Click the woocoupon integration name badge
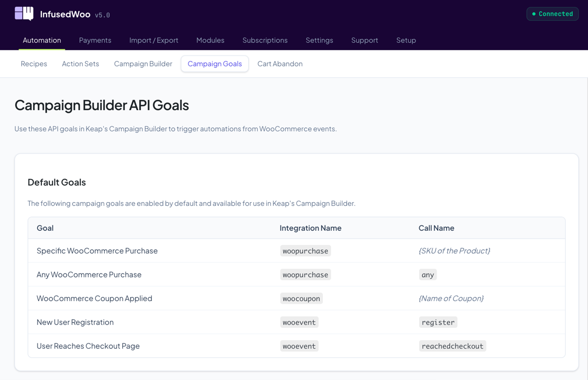 coord(301,298)
